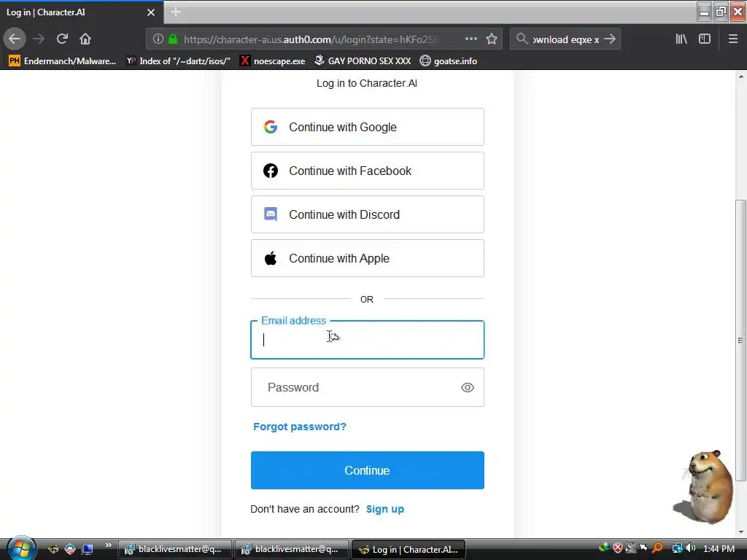Restore down the browser window
The image size is (747, 560).
point(721,12)
